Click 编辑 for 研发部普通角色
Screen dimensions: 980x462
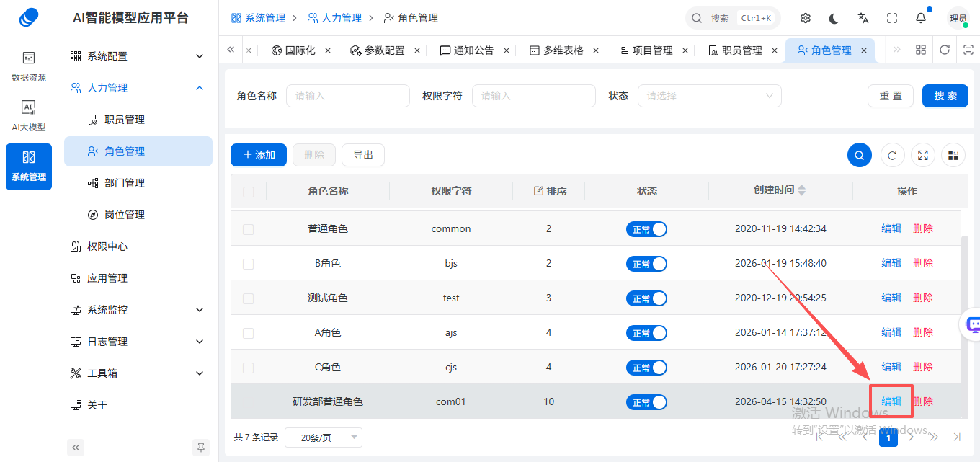coord(891,401)
